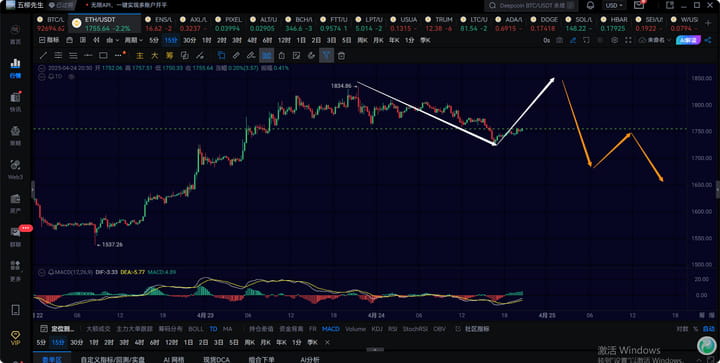
Task: Select the rectangle drawing tool
Action: (103, 56)
